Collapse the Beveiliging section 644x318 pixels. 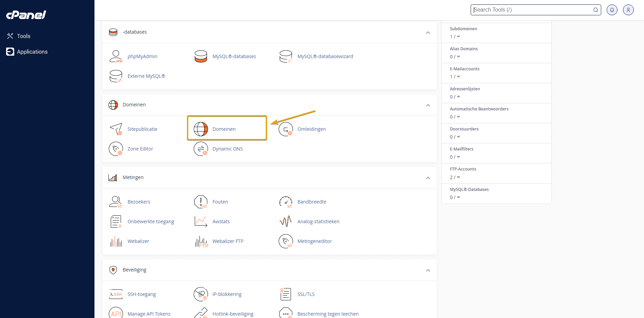pyautogui.click(x=428, y=270)
